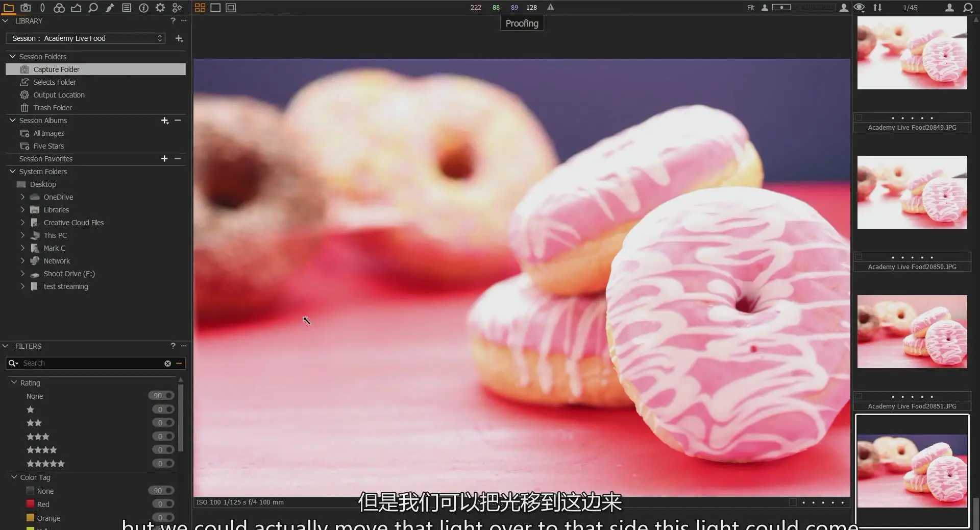This screenshot has height=530, width=980.
Task: Remove Session Favorite with minus button
Action: (x=178, y=159)
